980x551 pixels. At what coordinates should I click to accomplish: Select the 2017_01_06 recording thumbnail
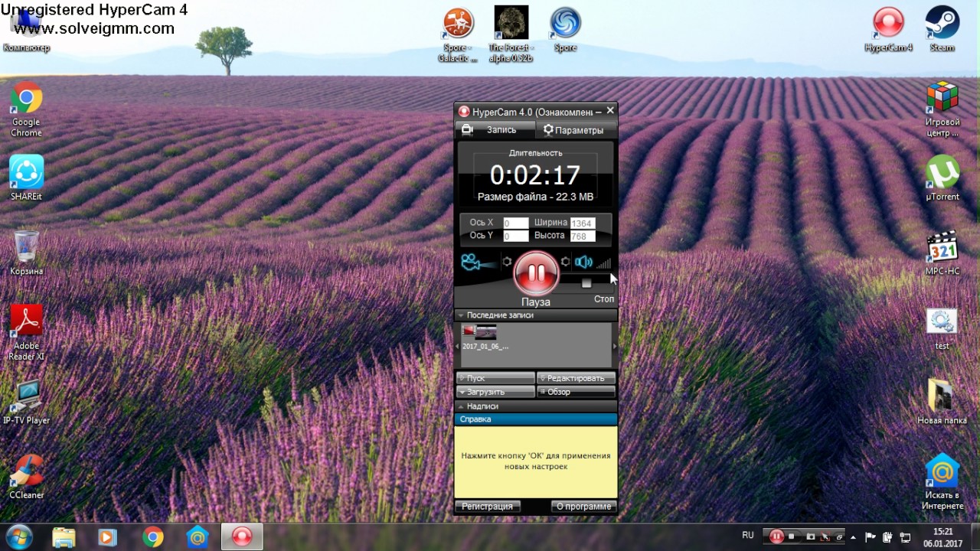pos(485,336)
